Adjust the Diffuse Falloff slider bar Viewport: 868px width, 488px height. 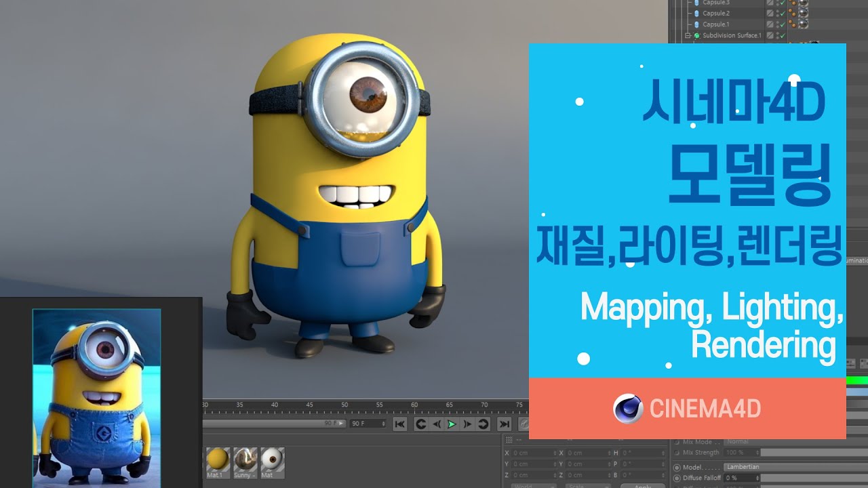[x=814, y=477]
